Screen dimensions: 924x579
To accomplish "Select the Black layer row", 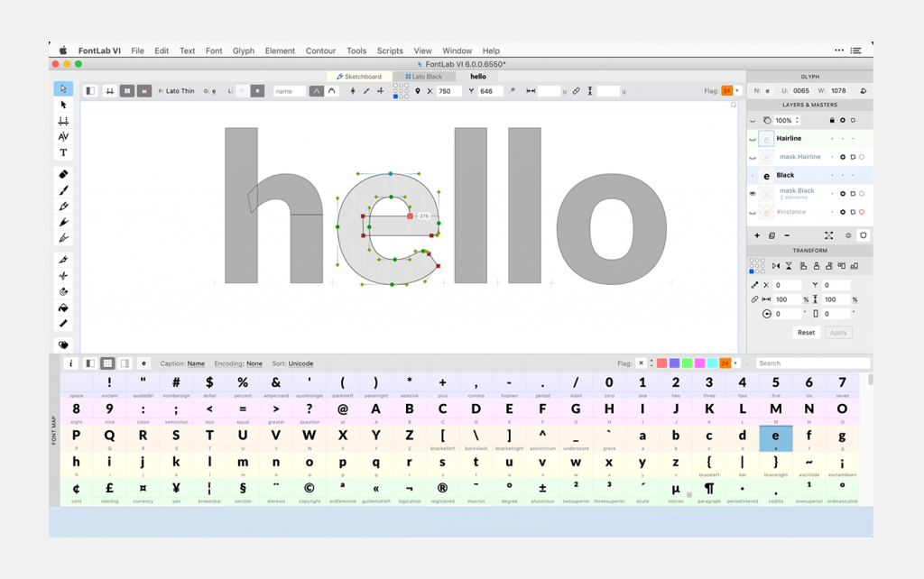I will [809, 176].
